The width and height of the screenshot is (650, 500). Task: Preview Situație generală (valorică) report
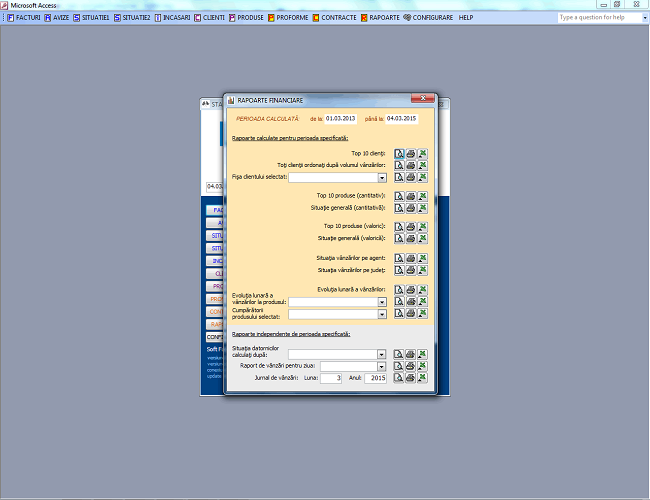399,238
